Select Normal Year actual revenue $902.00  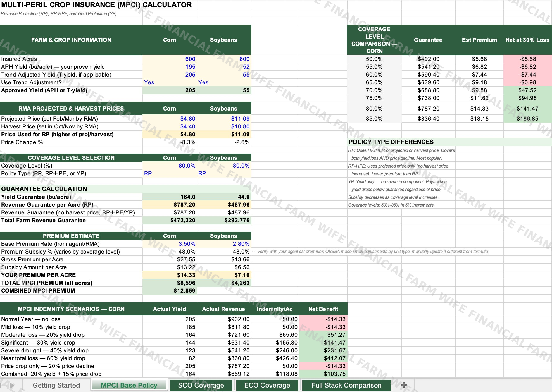point(224,319)
